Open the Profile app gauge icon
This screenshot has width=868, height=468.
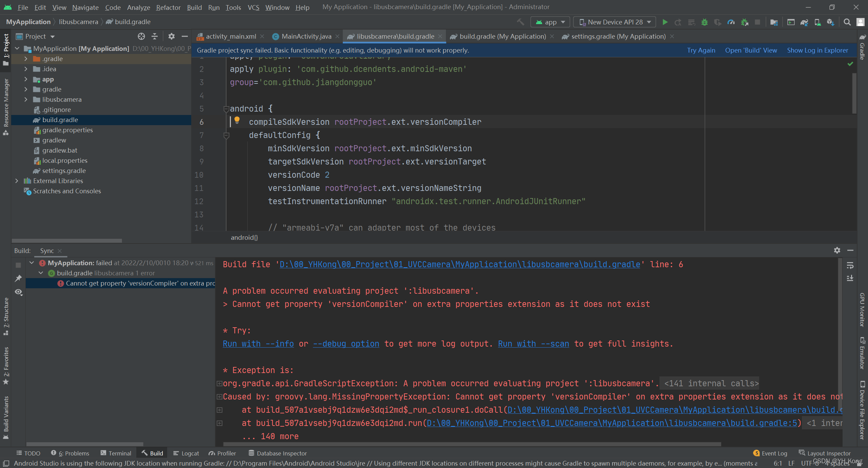point(731,22)
